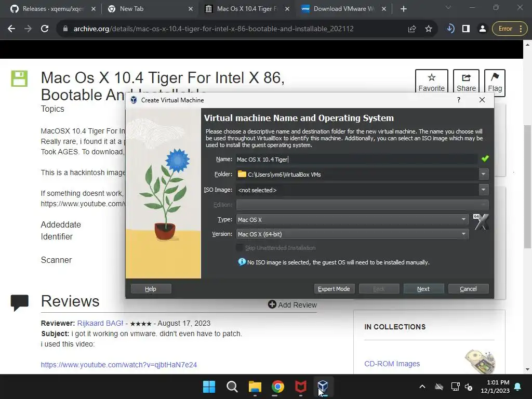This screenshot has width=532, height=399.
Task: Cancel the Create Virtual Machine dialog
Action: coord(468,289)
